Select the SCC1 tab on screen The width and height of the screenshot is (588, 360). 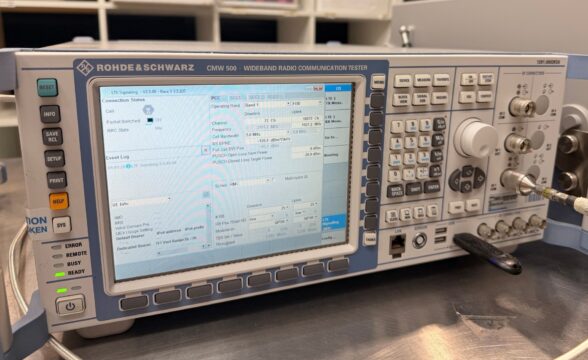click(235, 98)
